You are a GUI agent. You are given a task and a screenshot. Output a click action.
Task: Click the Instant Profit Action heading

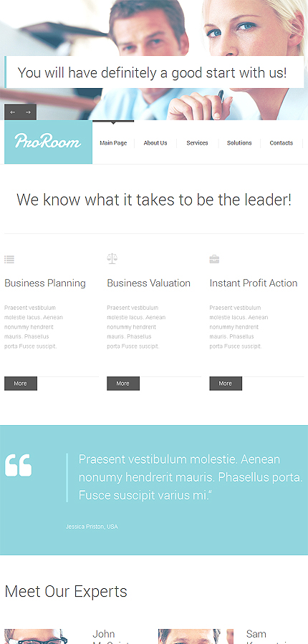[x=254, y=283]
